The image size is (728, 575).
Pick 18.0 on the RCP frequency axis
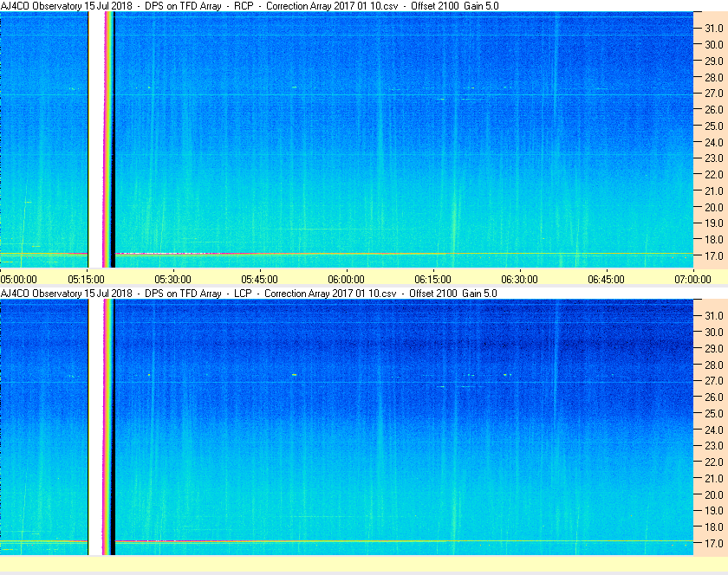714,240
